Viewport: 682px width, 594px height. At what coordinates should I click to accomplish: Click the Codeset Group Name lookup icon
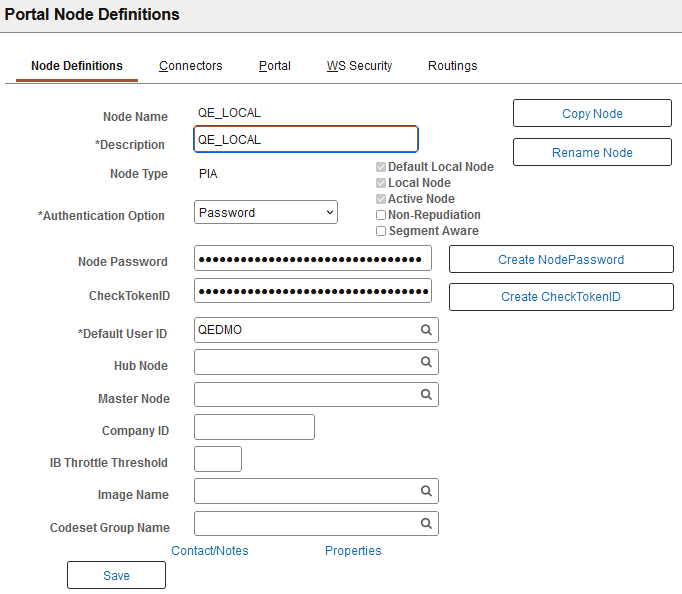[425, 524]
